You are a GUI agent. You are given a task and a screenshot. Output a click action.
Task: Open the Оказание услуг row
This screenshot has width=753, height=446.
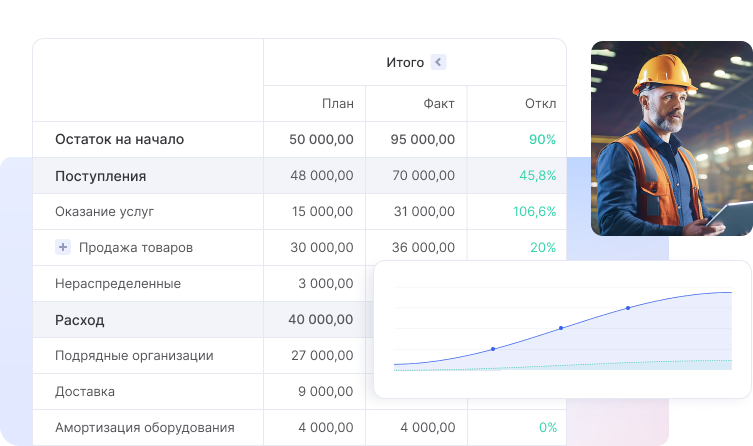coord(104,212)
